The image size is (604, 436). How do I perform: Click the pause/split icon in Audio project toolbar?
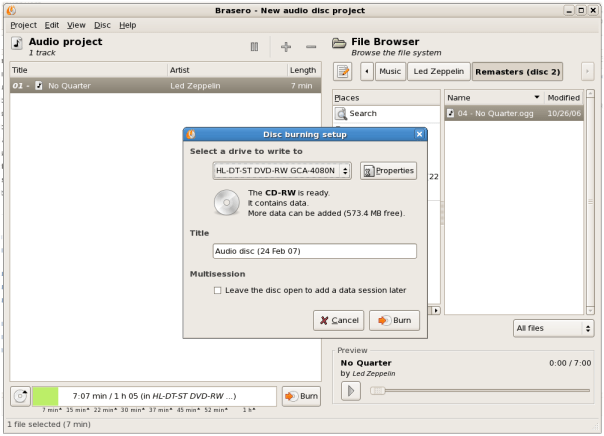click(254, 46)
